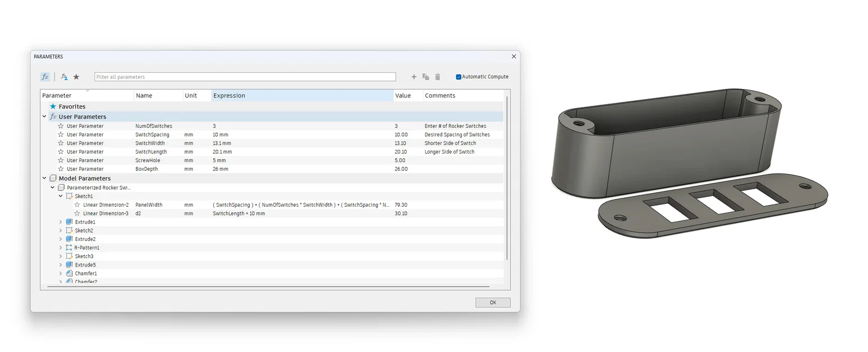868x352 pixels.
Task: Click the add parameter plus icon
Action: pos(414,77)
